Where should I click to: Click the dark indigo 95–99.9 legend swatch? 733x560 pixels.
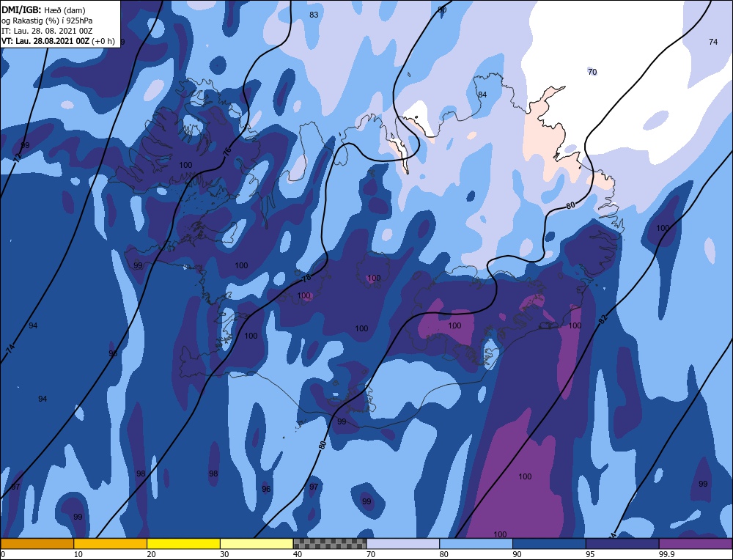(622, 543)
